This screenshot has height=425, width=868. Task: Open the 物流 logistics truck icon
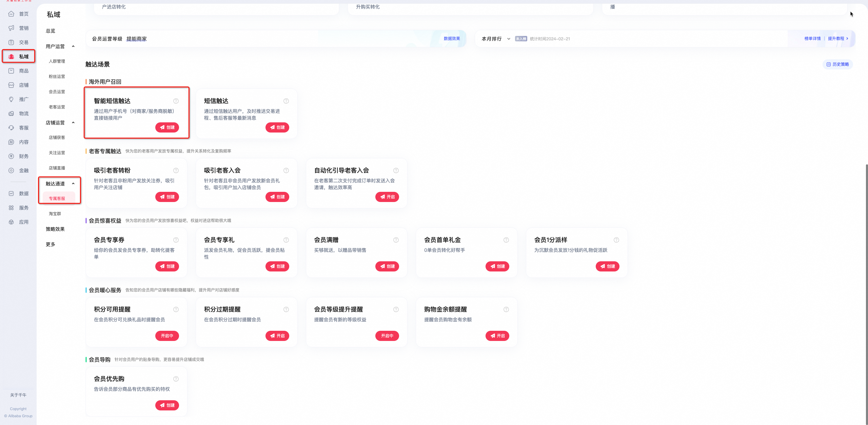tap(11, 114)
